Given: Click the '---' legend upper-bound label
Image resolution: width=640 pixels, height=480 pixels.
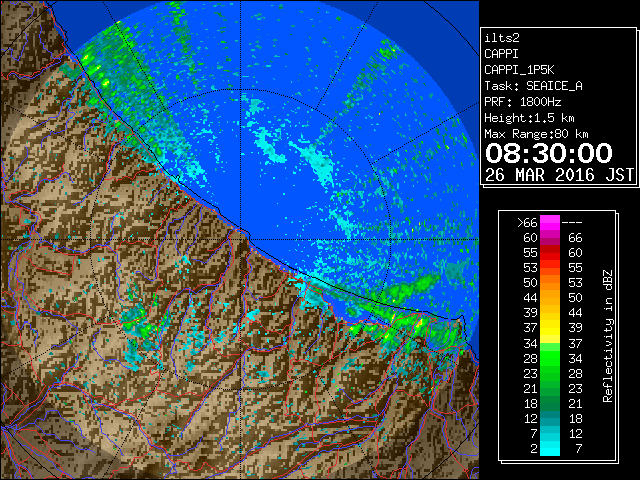Looking at the screenshot, I should click(572, 223).
